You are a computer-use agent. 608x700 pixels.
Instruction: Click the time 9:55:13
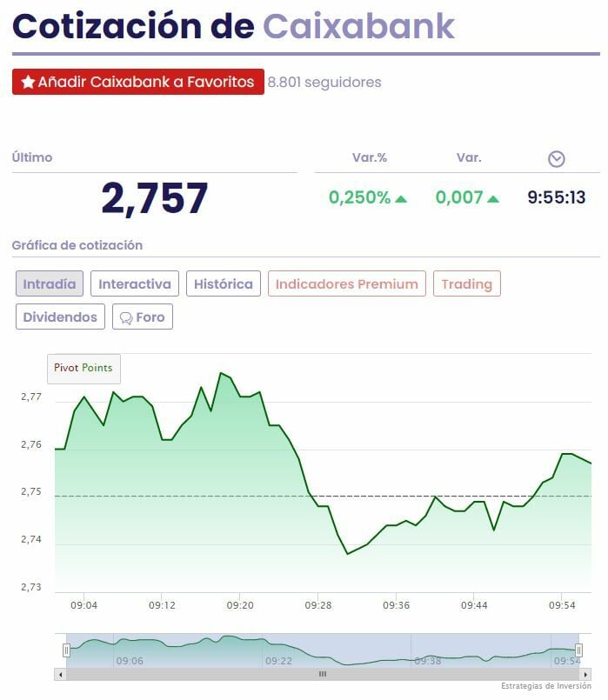[x=556, y=197]
